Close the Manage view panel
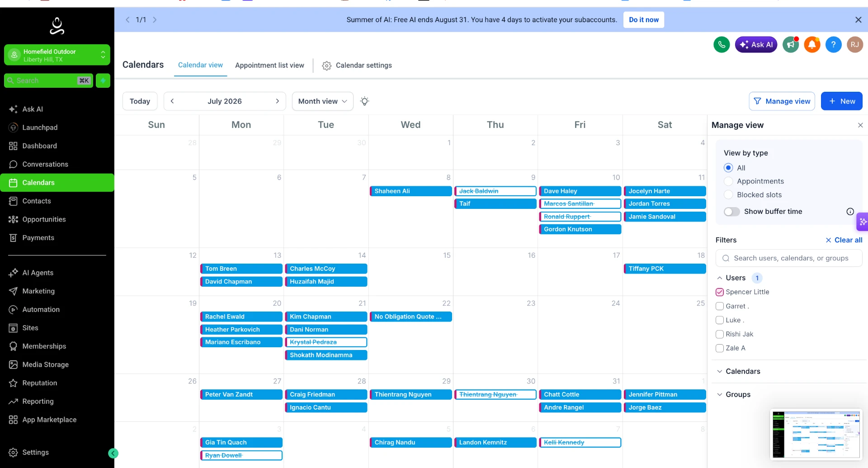The height and width of the screenshot is (468, 868). pos(860,125)
